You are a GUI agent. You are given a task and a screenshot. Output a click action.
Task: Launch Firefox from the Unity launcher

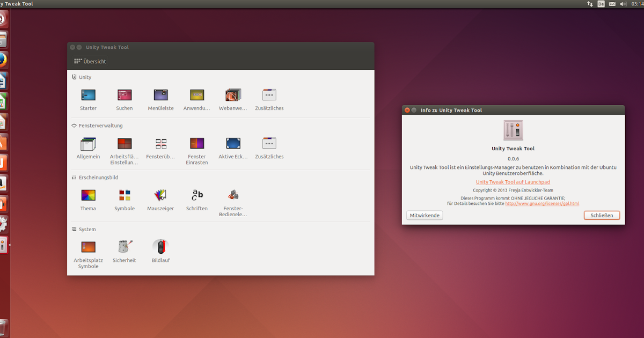pyautogui.click(x=3, y=60)
